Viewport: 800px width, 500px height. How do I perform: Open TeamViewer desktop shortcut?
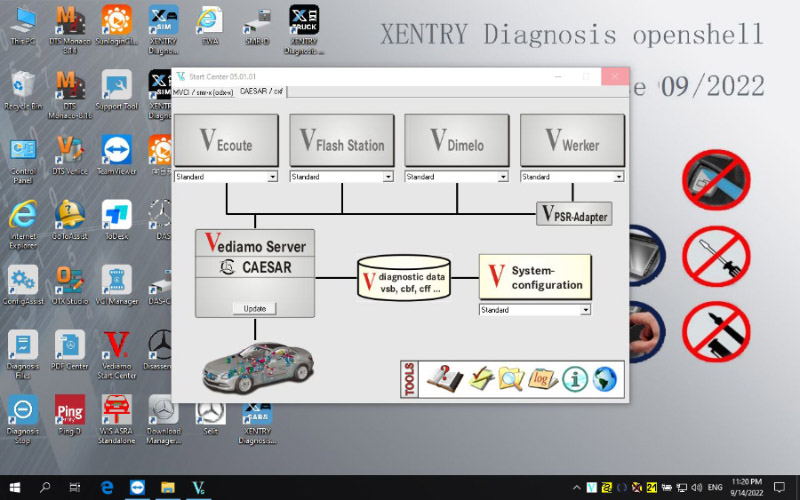pos(117,157)
